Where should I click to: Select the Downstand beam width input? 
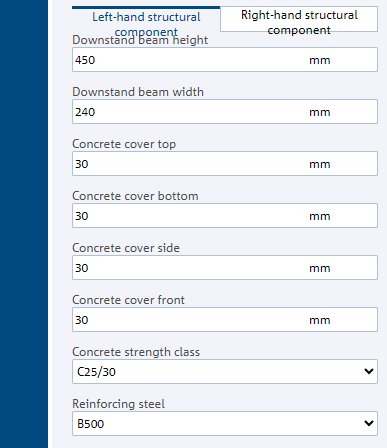225,112
